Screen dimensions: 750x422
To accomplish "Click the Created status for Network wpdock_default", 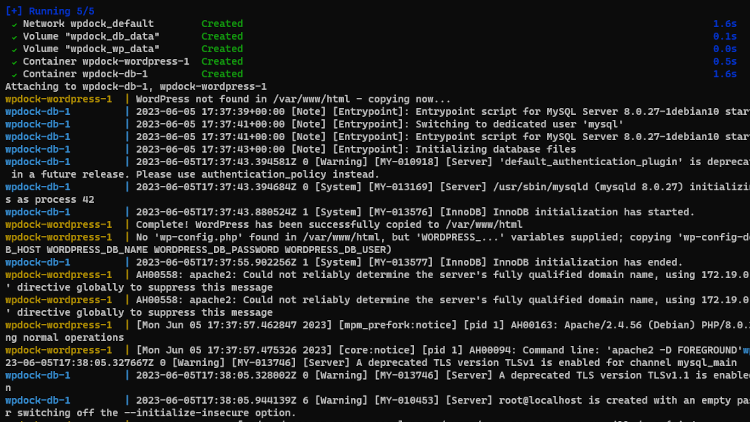I will click(222, 23).
